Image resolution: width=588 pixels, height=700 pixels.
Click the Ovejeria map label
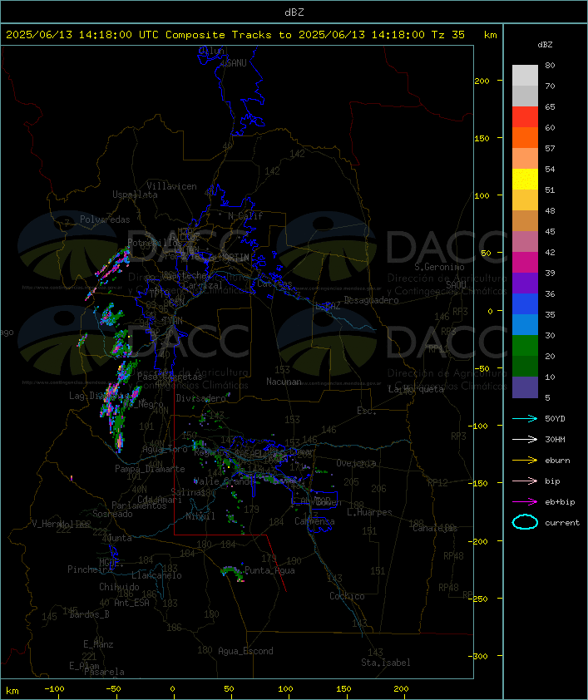356,463
